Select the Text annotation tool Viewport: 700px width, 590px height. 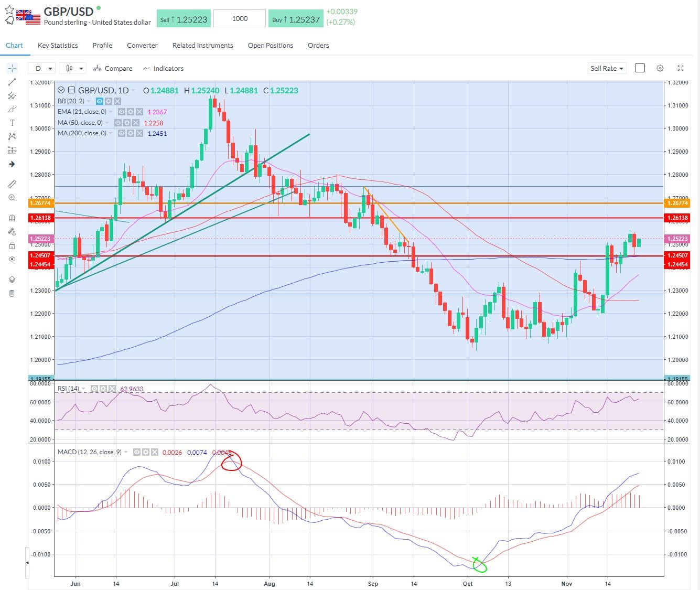[12, 122]
